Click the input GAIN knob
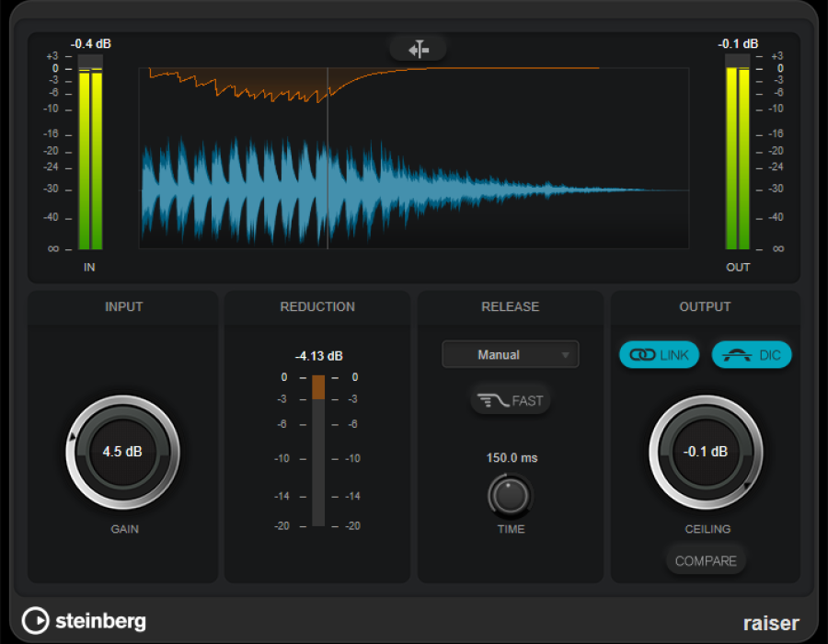 pyautogui.click(x=122, y=452)
